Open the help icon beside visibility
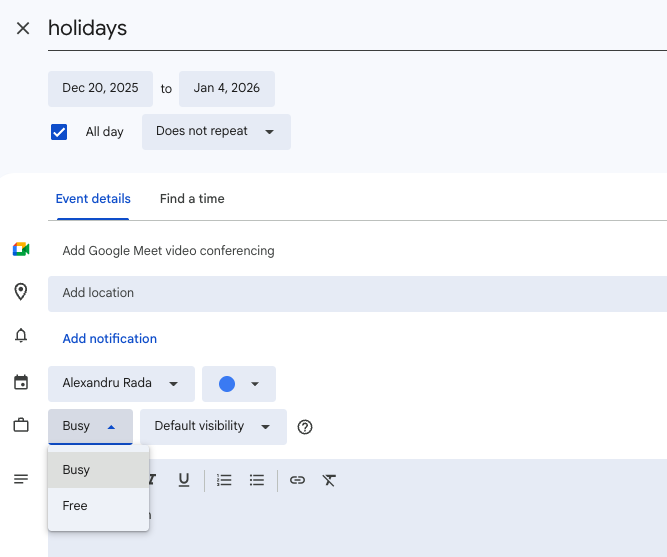 click(306, 427)
